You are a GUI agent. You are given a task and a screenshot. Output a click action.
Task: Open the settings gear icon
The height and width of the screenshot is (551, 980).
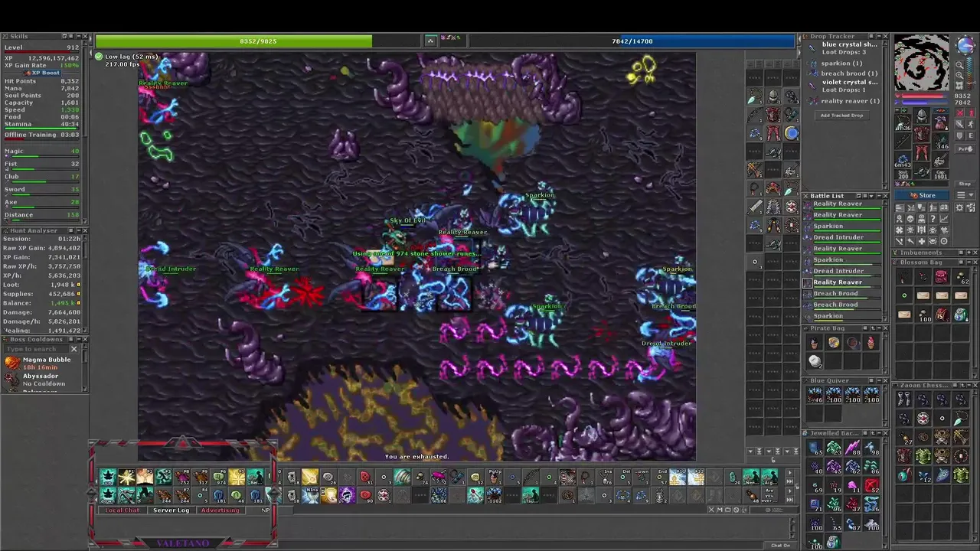pos(959,207)
